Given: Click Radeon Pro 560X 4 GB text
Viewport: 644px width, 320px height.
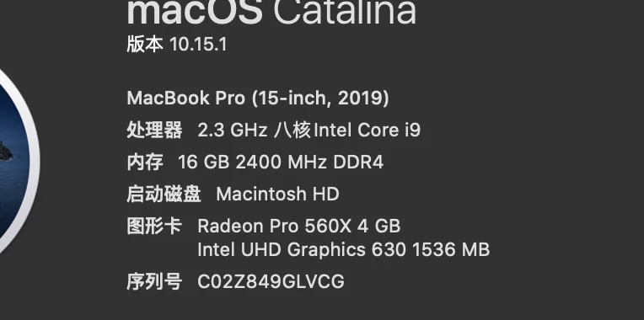Looking at the screenshot, I should coord(299,226).
